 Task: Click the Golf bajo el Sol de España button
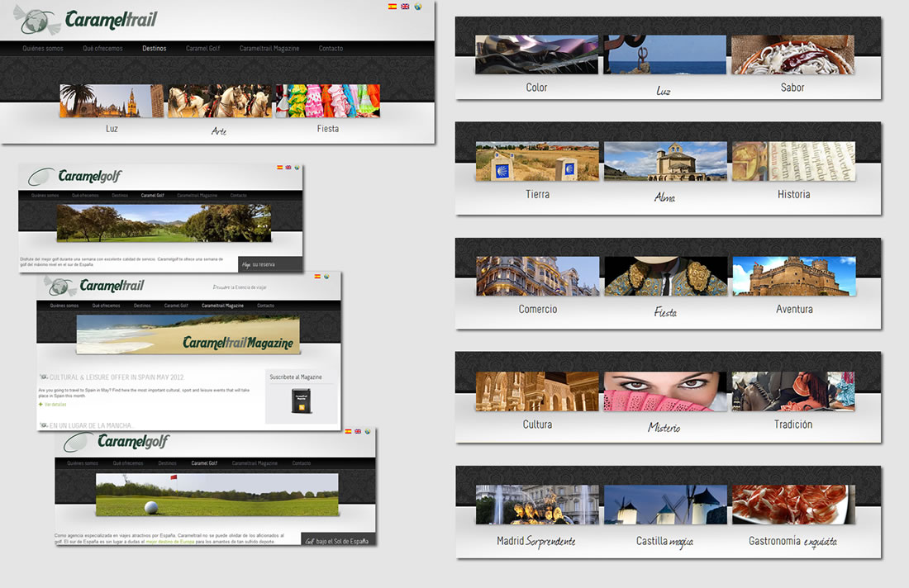[x=339, y=540]
